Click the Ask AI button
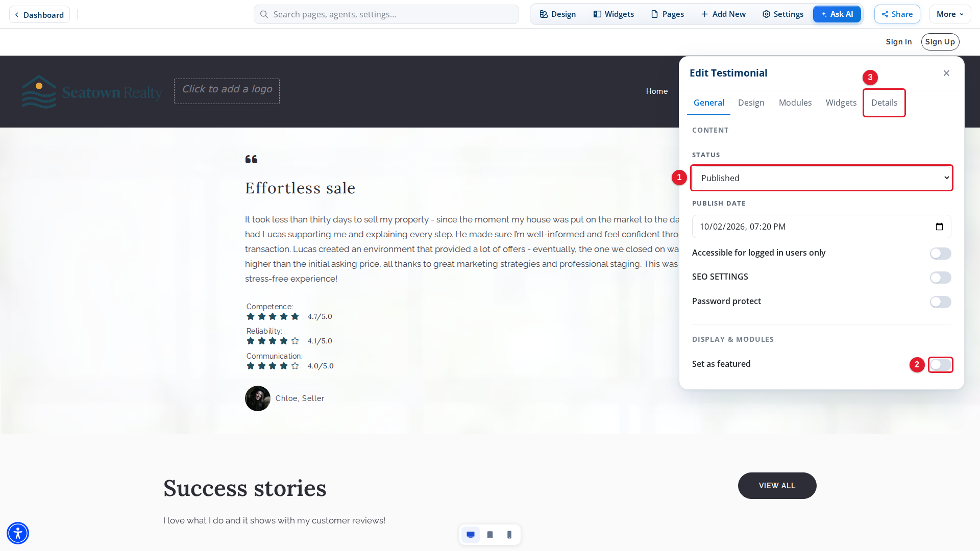The image size is (980, 551). (x=837, y=14)
